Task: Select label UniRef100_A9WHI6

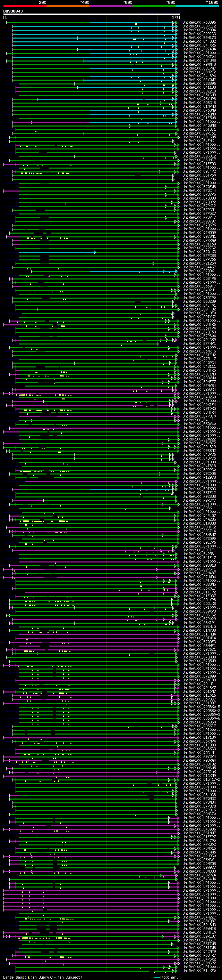Action: (199, 929)
